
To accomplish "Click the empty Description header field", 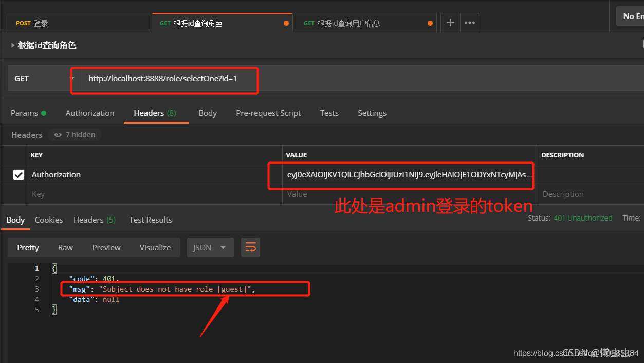I will [x=591, y=194].
